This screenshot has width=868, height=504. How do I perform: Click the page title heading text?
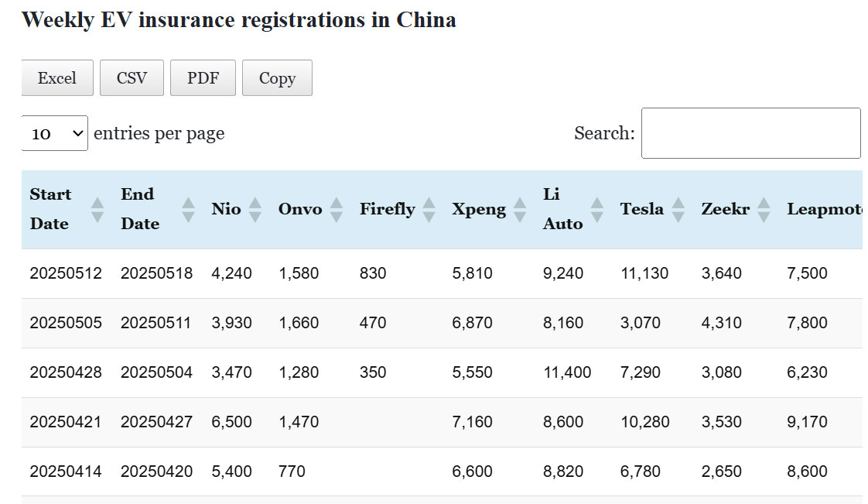pyautogui.click(x=238, y=20)
